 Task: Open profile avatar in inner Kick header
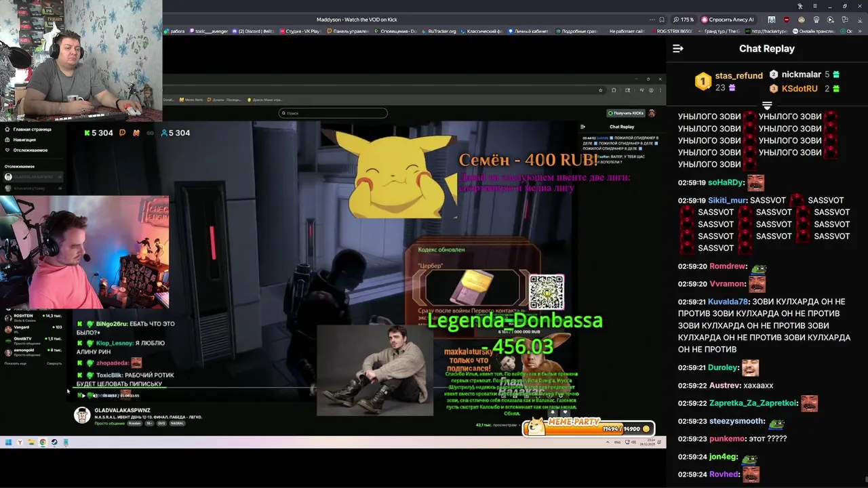click(x=652, y=113)
